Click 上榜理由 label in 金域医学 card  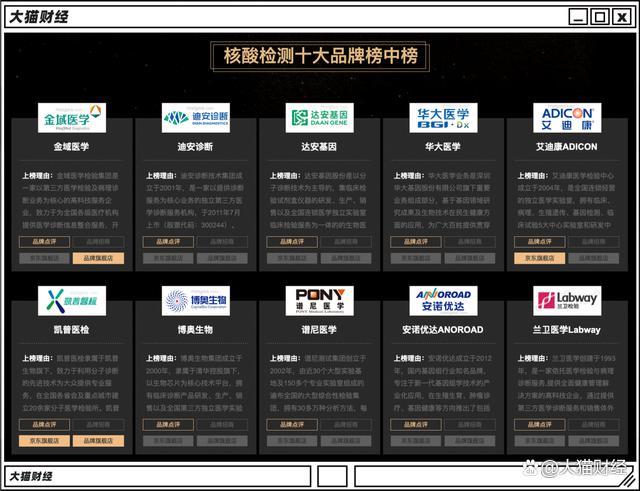(x=38, y=176)
